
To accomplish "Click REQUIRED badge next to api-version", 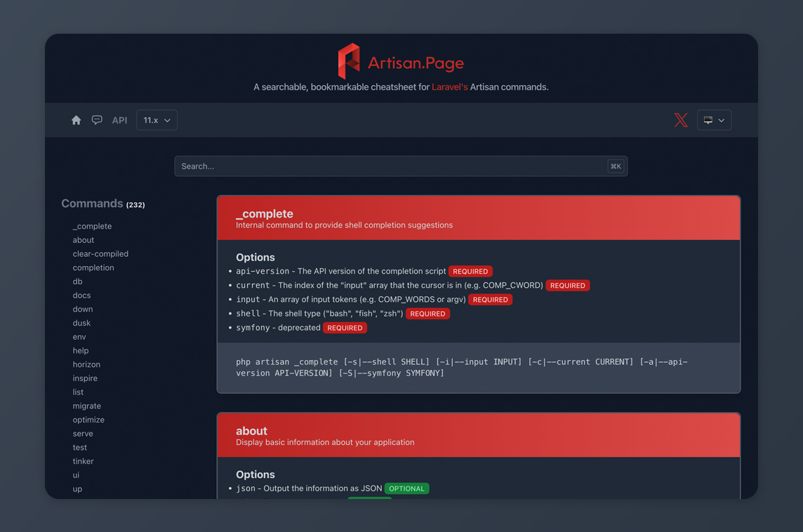I will pyautogui.click(x=470, y=272).
